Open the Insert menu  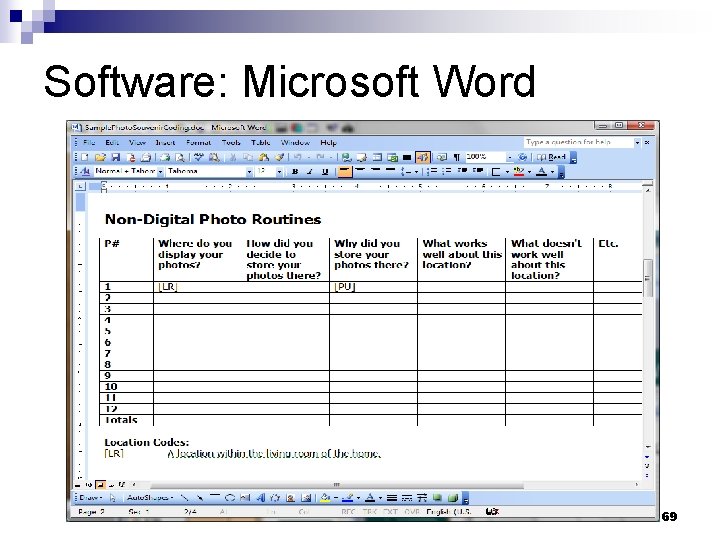[x=165, y=143]
